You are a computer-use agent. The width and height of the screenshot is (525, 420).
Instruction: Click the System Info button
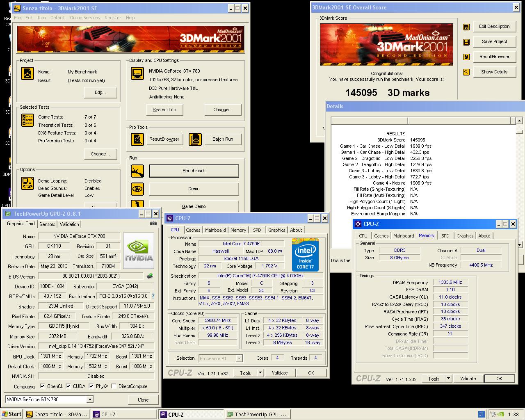(164, 110)
